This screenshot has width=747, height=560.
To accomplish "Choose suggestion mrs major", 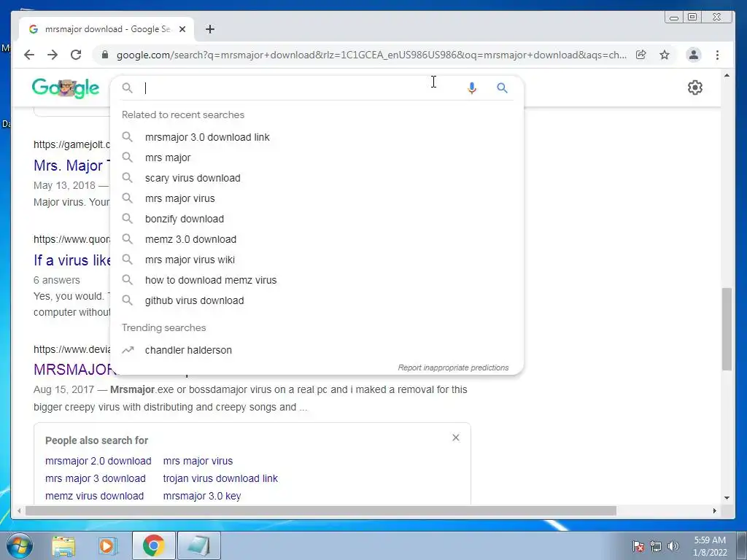I will (317, 157).
